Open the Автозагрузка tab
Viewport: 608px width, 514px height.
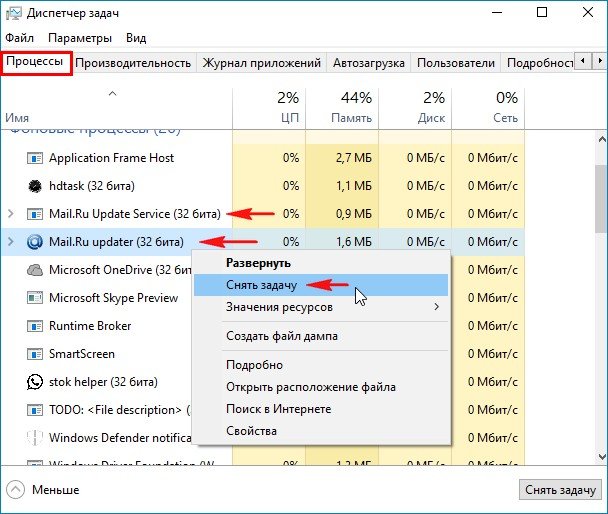(x=368, y=63)
